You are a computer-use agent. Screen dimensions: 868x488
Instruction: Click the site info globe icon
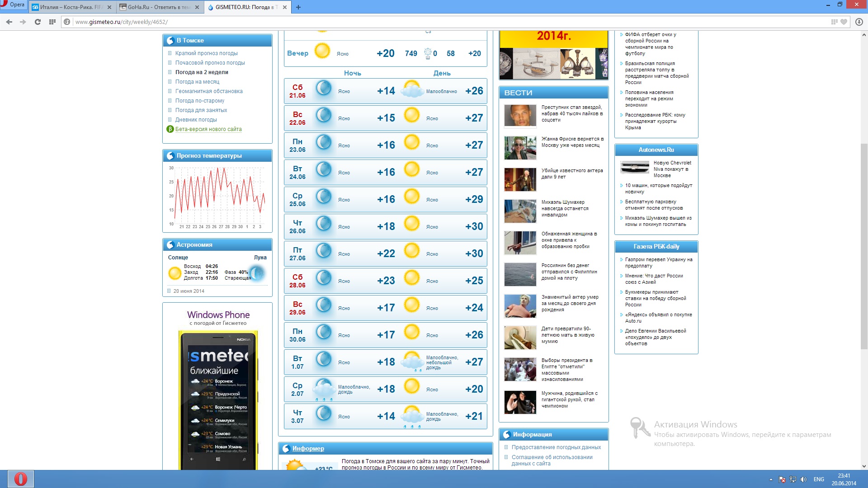67,22
